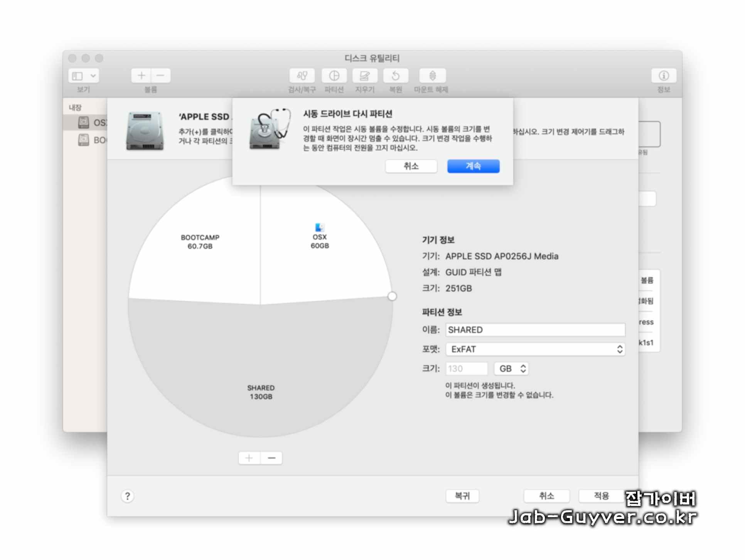The image size is (745, 560).
Task: Click the Restore (복원) toolbar icon
Action: coord(396,76)
